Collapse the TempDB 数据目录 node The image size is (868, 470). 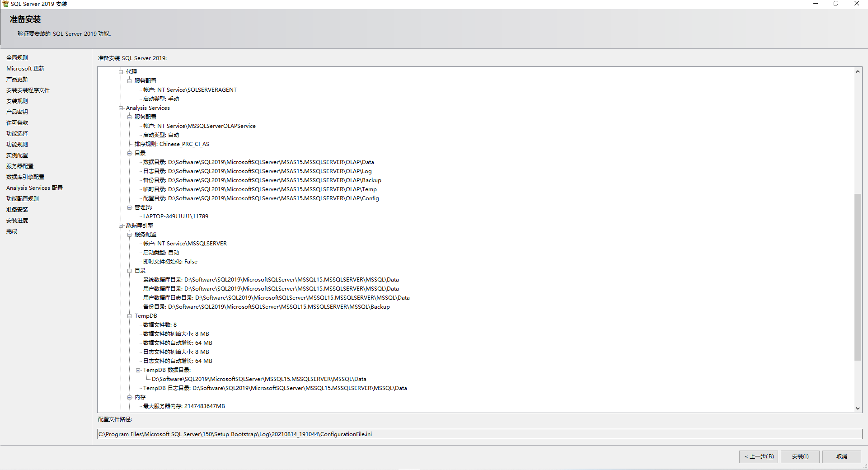tap(138, 370)
